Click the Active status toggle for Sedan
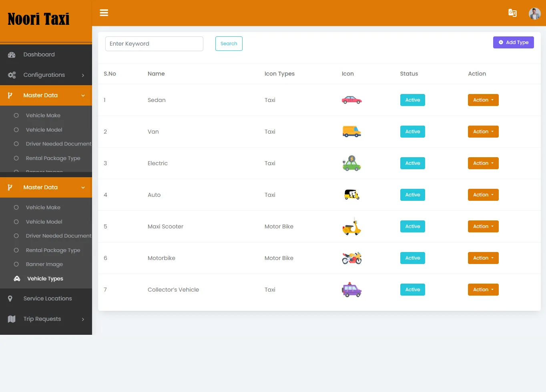Viewport: 546px width, 392px height. [412, 100]
